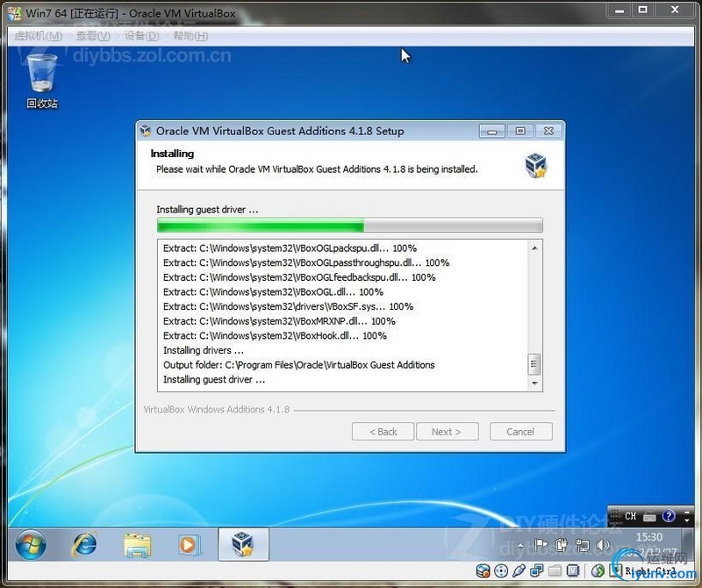Select the 回收站 Recycle Bin desktop icon
Viewport: 702px width, 588px height.
(x=41, y=81)
